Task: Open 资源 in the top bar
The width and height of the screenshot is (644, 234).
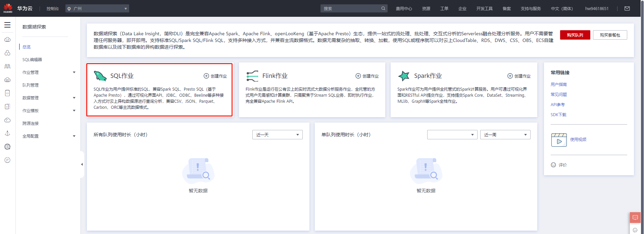Action: click(426, 9)
